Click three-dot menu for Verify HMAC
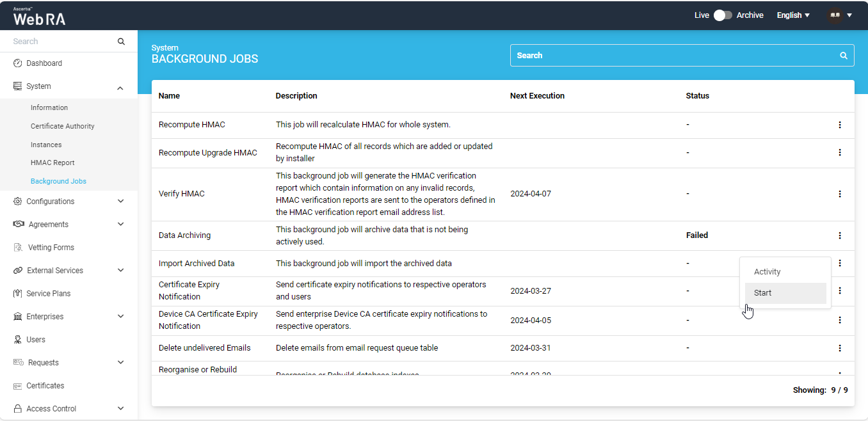868x421 pixels. 840,194
